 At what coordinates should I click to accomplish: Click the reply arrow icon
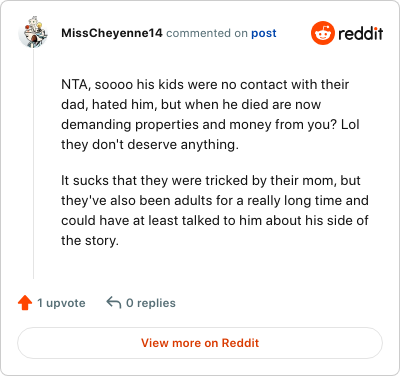(114, 303)
